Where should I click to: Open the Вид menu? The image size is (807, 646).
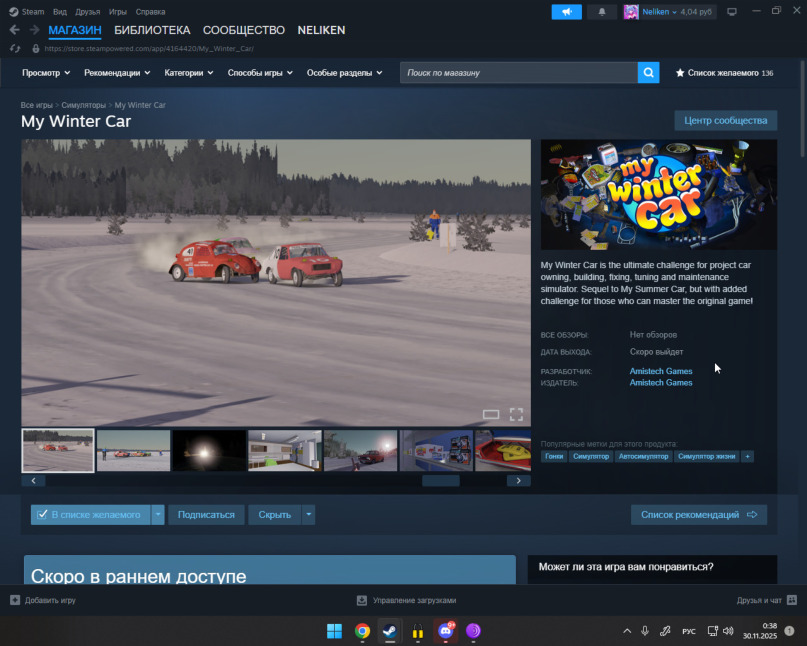point(60,11)
